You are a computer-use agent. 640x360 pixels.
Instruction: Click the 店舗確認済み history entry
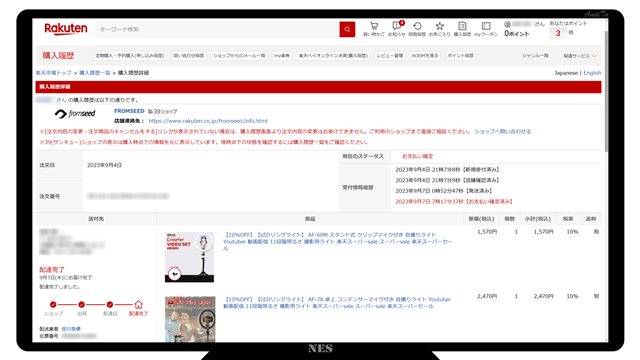[448, 180]
